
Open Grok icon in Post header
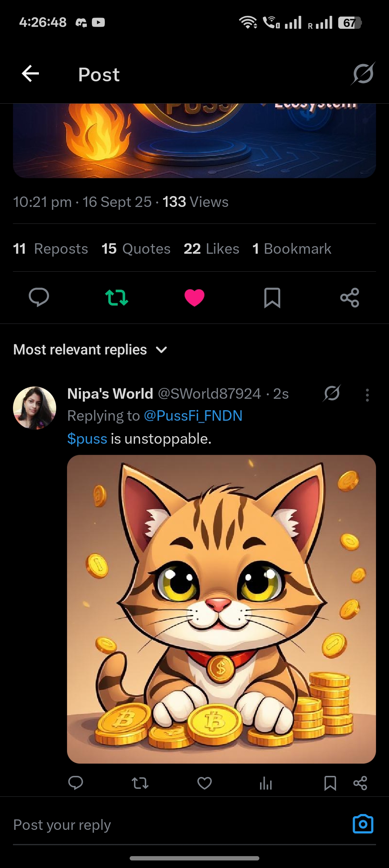click(363, 74)
